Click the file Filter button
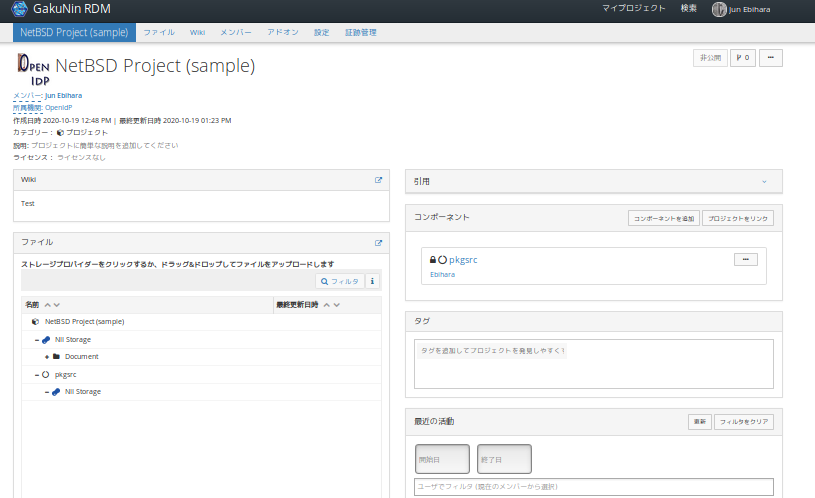The width and height of the screenshot is (815, 498). pyautogui.click(x=340, y=281)
